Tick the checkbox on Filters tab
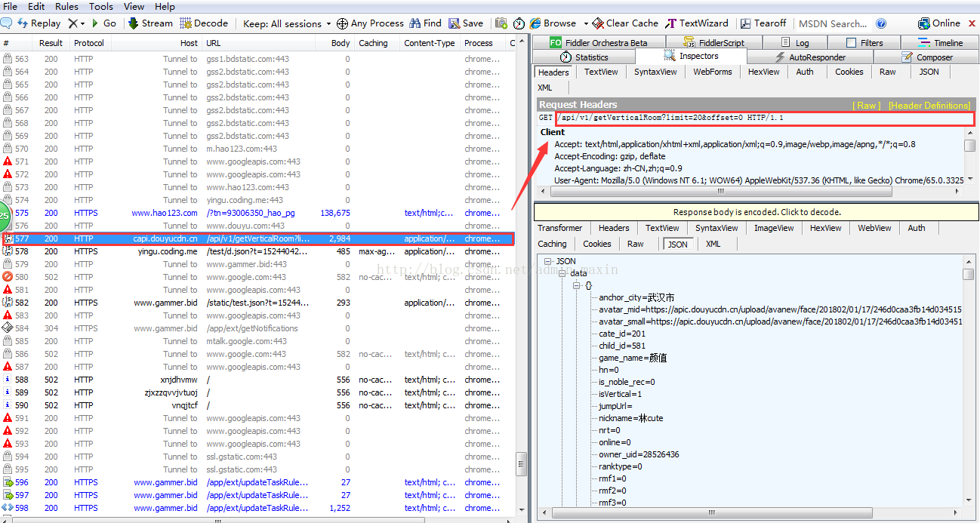Screen dimensions: 980x523 [x=851, y=43]
